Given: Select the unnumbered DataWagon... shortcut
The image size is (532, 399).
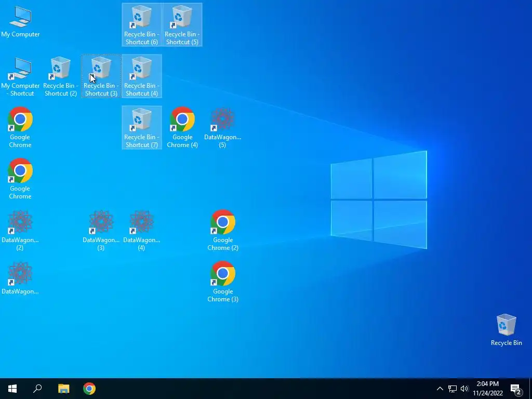Looking at the screenshot, I should coord(20,278).
